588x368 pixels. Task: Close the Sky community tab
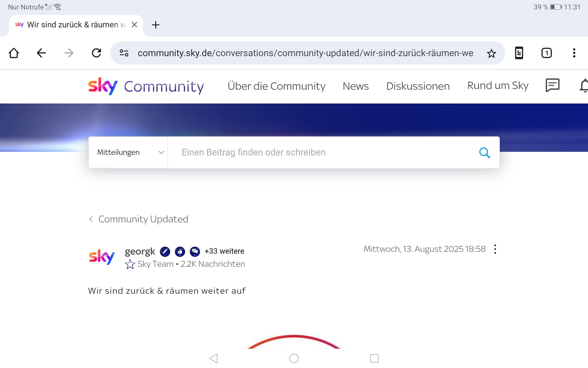[x=134, y=25]
